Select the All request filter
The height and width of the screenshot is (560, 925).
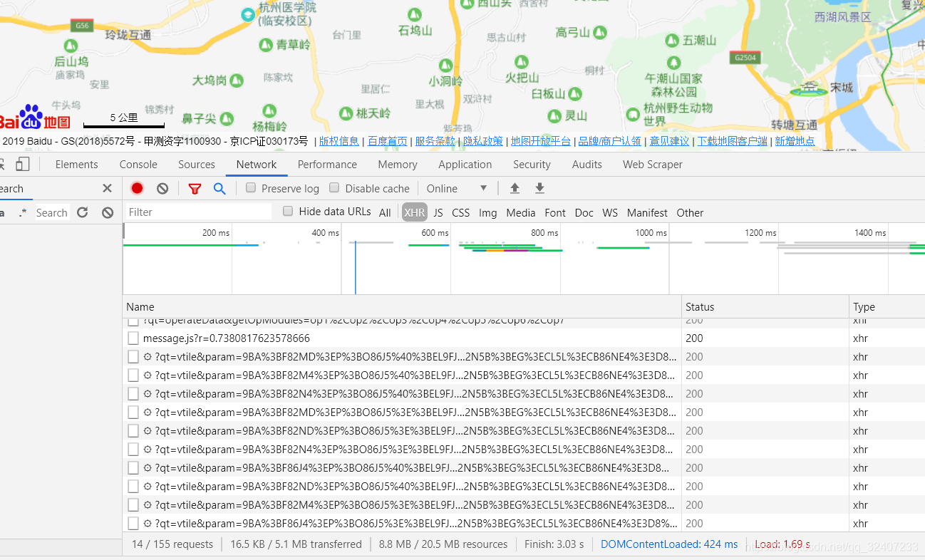tap(385, 212)
